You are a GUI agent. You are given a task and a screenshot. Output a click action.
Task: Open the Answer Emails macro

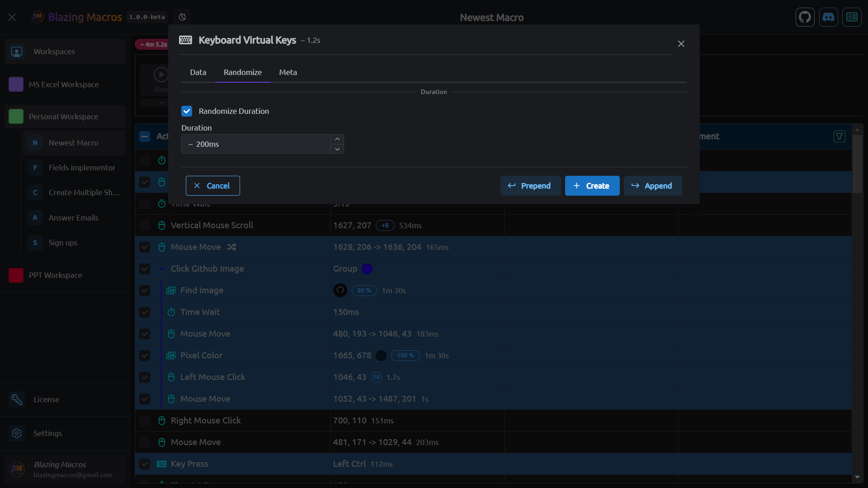tap(74, 218)
